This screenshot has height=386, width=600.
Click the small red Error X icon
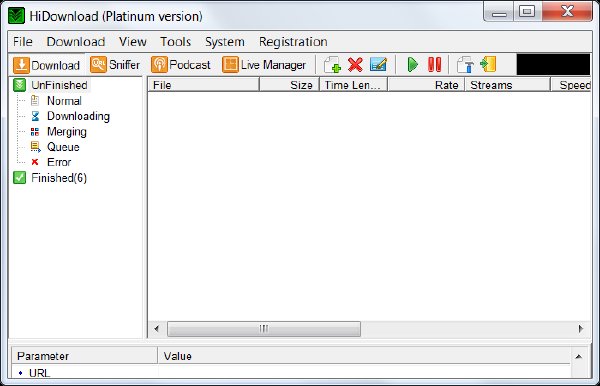tap(35, 162)
